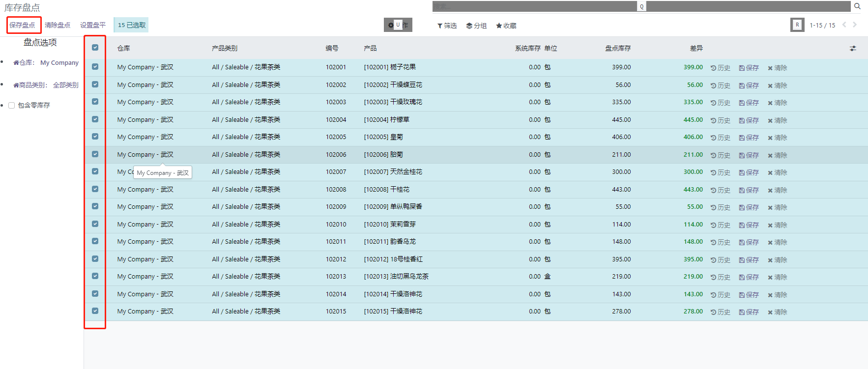868x369 pixels.
Task: Enable 包含零库存 checkbox
Action: tap(12, 105)
